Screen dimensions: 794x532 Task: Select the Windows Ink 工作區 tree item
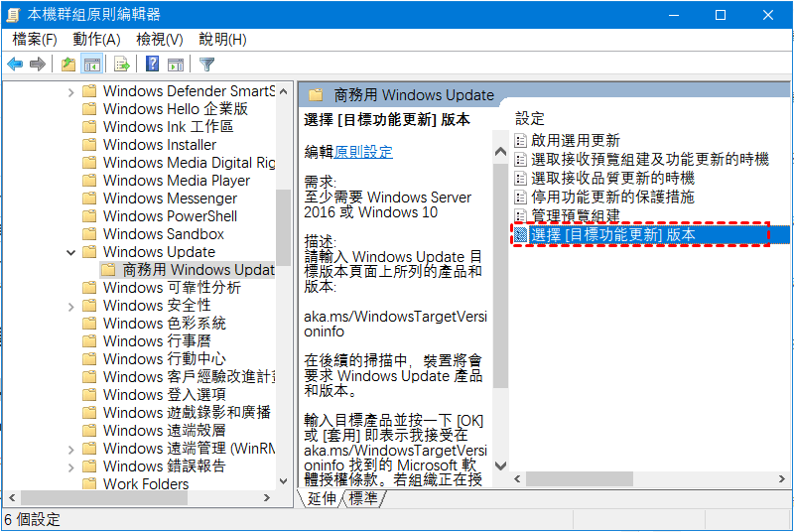[168, 126]
